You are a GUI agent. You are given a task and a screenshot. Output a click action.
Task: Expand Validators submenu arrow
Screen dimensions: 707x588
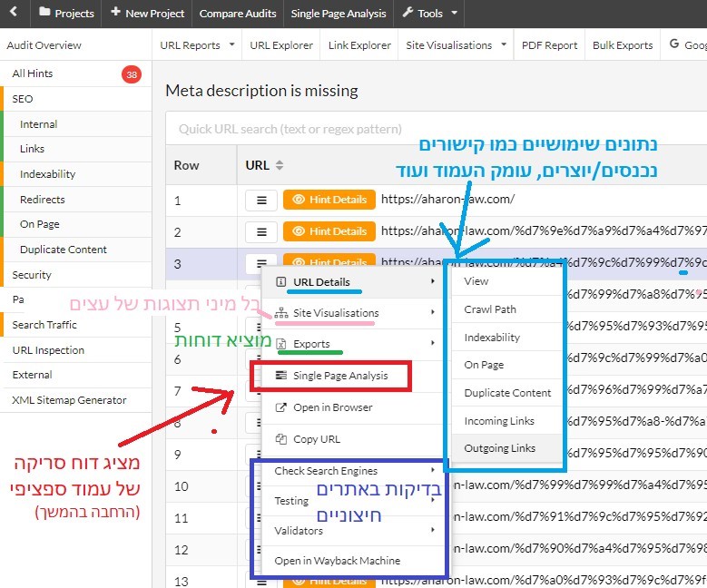tap(432, 530)
